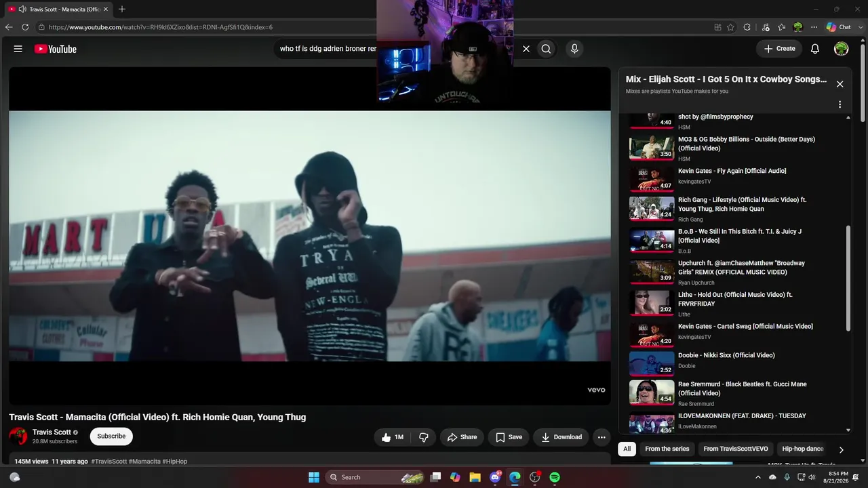The height and width of the screenshot is (488, 868).
Task: Open the Travis Scott channel avatar
Action: coord(18,436)
